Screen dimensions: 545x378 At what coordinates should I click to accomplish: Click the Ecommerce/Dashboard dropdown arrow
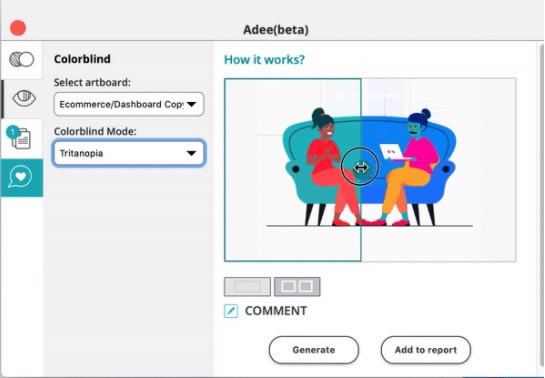pyautogui.click(x=192, y=104)
